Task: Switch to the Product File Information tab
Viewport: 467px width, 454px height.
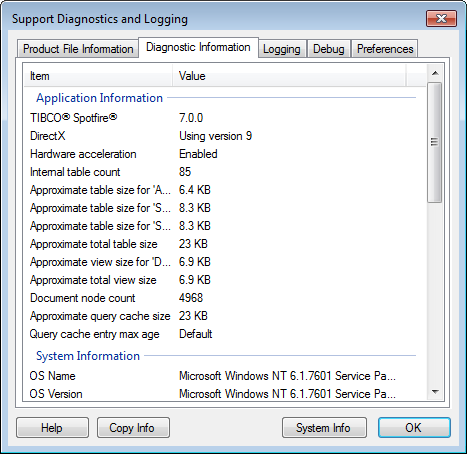Action: tap(78, 49)
